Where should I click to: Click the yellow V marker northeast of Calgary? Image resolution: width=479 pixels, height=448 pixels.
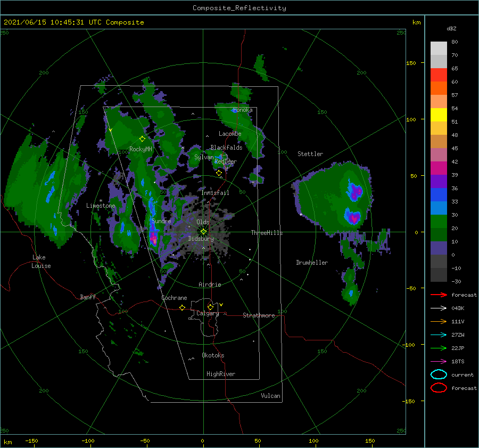click(x=221, y=305)
